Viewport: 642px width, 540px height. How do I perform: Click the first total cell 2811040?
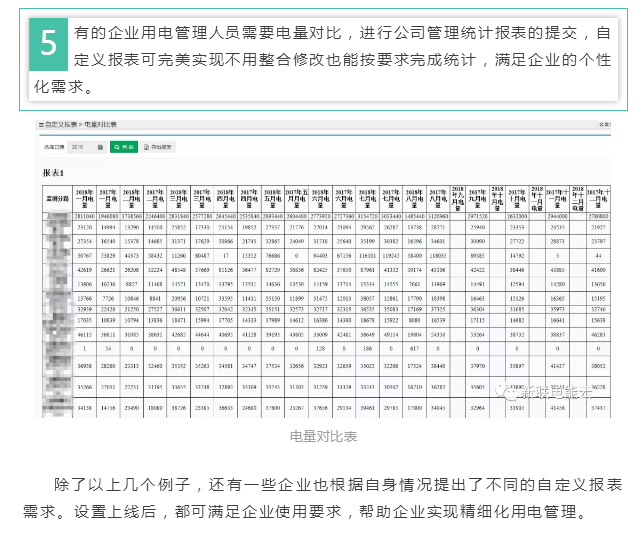pyautogui.click(x=84, y=214)
